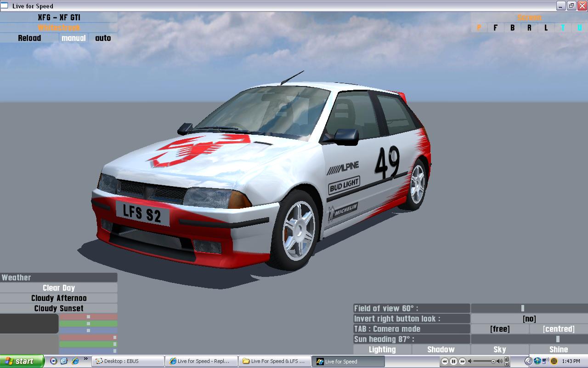
Task: Click the 'Invert right button look' label
Action: [412, 318]
